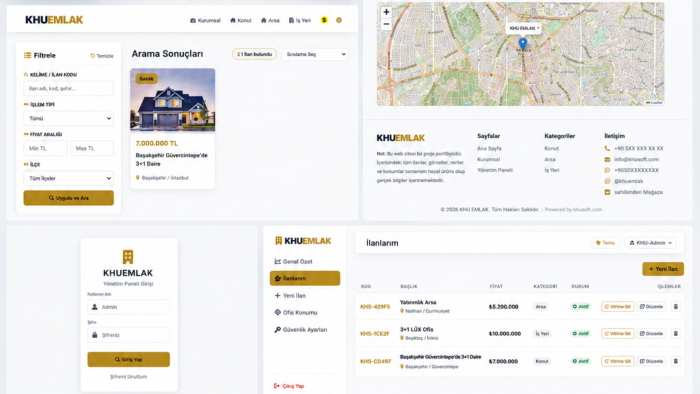This screenshot has height=394, width=700.
Task: Click Düzenle for Başakşehir Güvercintepe listing
Action: click(651, 361)
